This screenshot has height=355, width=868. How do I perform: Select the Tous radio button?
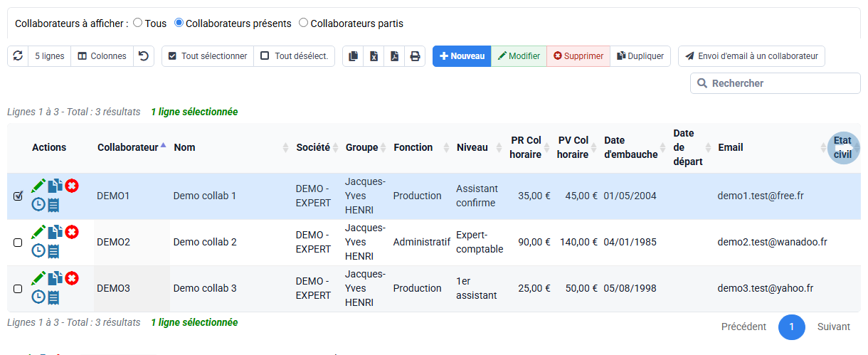[x=138, y=23]
